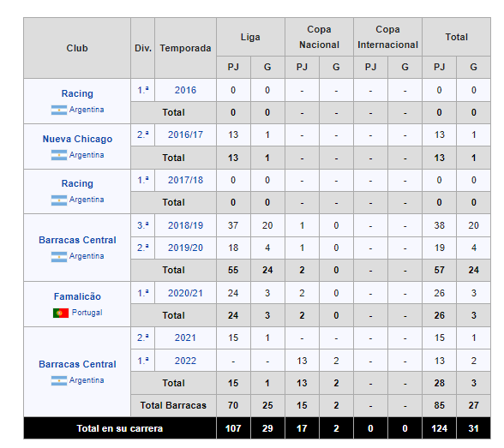Click the Portugal flag icon under Famalicão
This screenshot has width=504, height=448.
pos(60,313)
